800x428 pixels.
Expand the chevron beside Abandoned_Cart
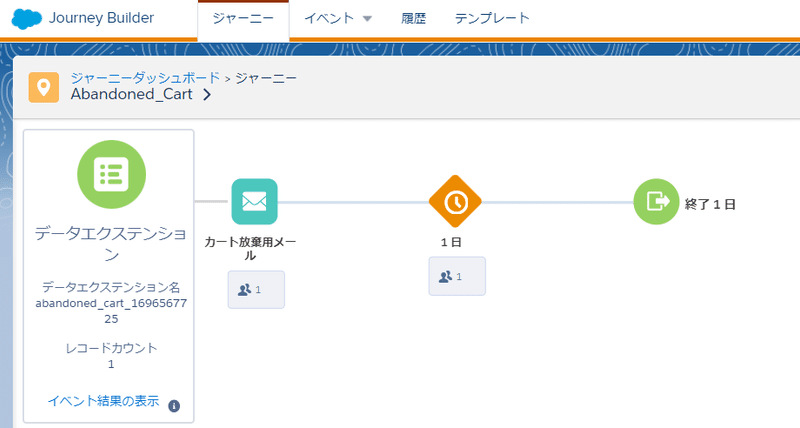click(x=207, y=94)
